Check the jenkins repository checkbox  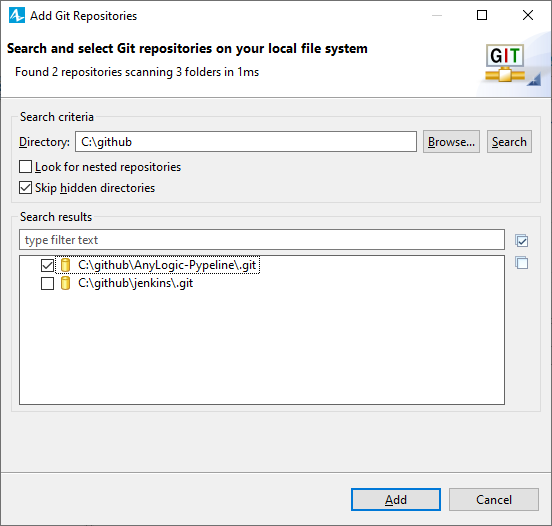coord(48,283)
